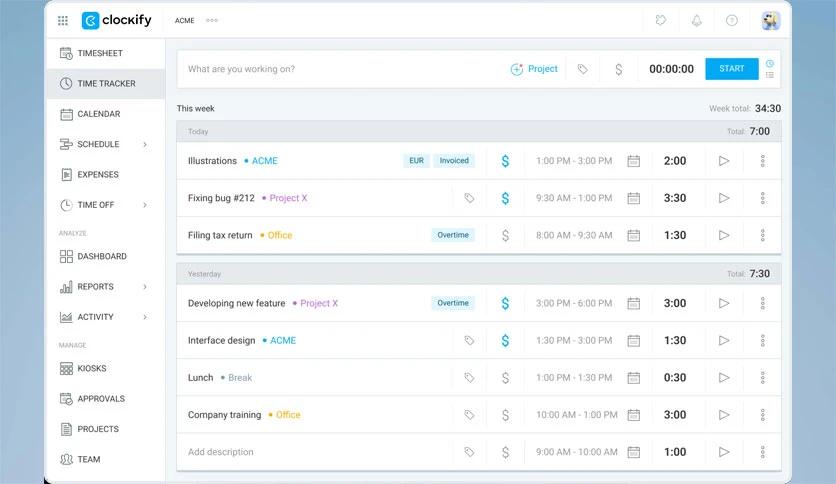Add tag to Company training entry

coord(469,415)
